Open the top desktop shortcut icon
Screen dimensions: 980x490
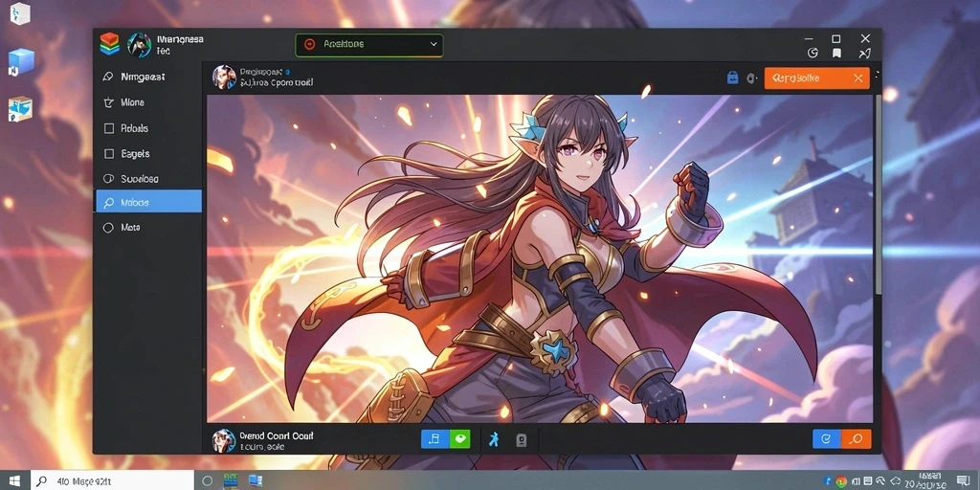21,13
